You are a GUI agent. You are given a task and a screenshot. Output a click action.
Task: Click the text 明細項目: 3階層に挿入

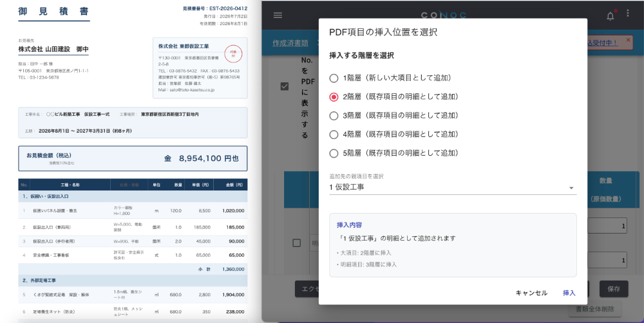[367, 264]
